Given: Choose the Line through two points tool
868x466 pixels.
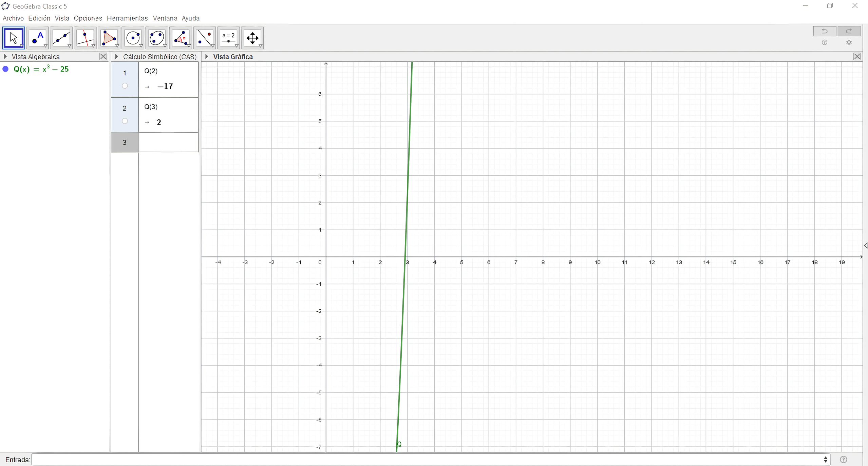Looking at the screenshot, I should coord(61,38).
